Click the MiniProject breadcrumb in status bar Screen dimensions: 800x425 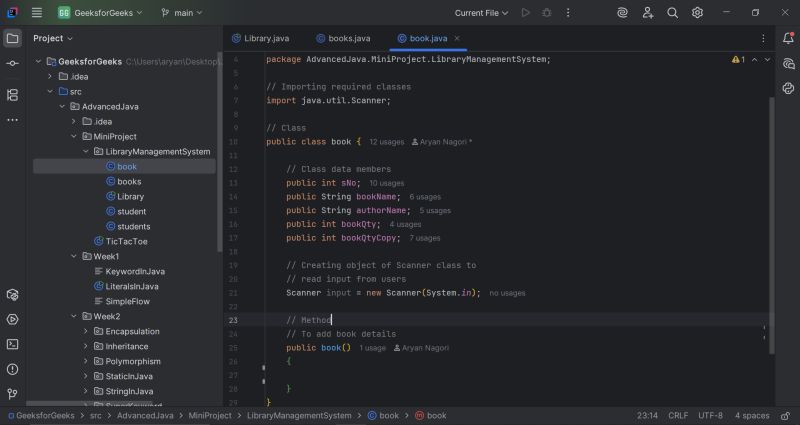pyautogui.click(x=210, y=416)
